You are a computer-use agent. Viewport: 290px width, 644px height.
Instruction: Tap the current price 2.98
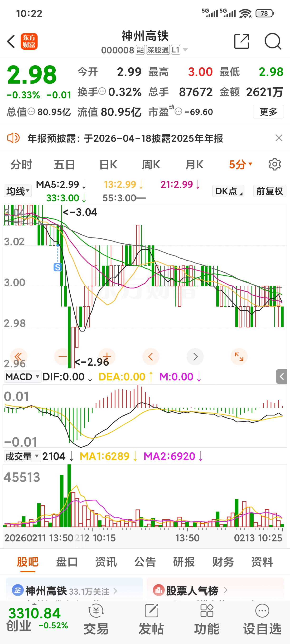(x=32, y=75)
